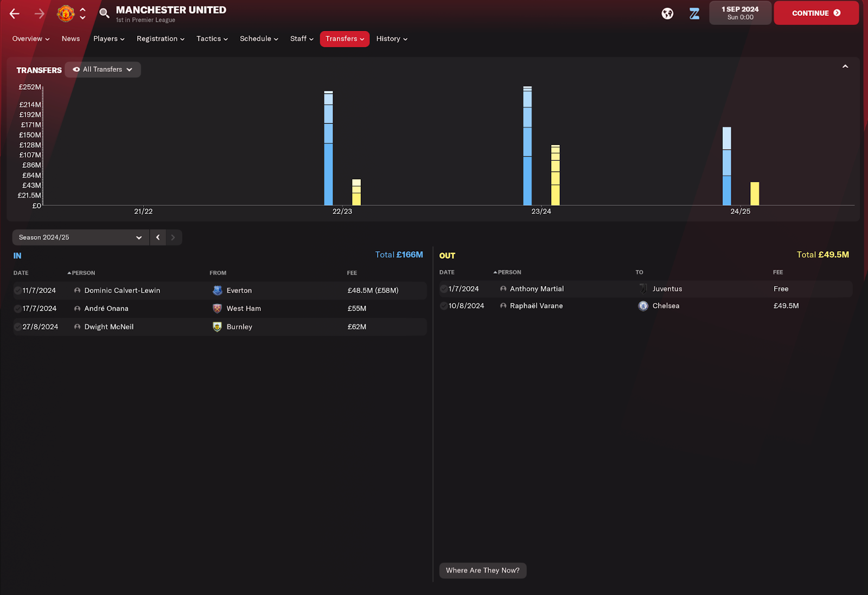Collapse the Transfers chart panel
The height and width of the screenshot is (595, 868).
[845, 66]
